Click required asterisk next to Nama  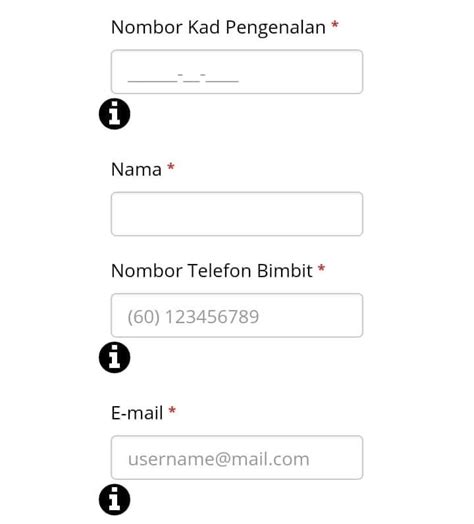click(x=171, y=167)
